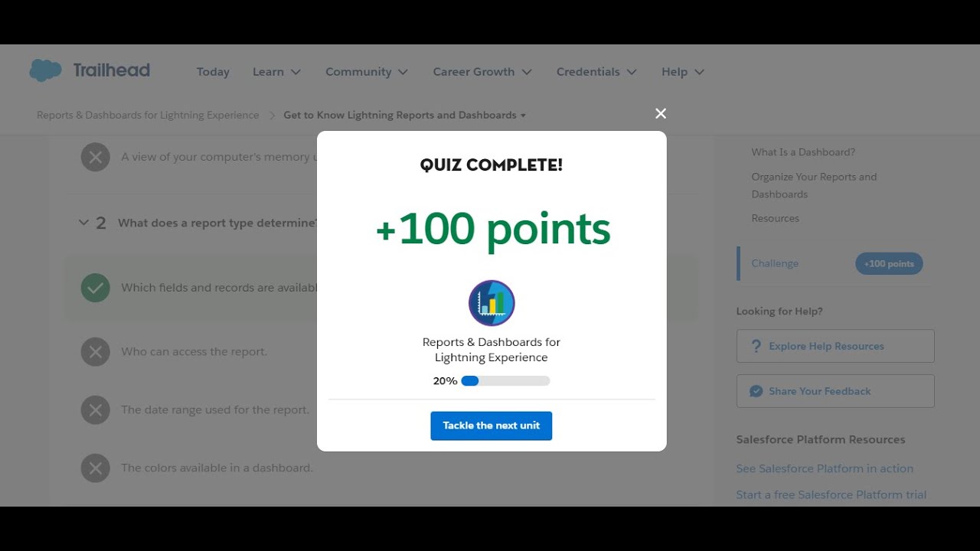Click the 'Looking for Help?' heading
980x551 pixels.
point(779,311)
